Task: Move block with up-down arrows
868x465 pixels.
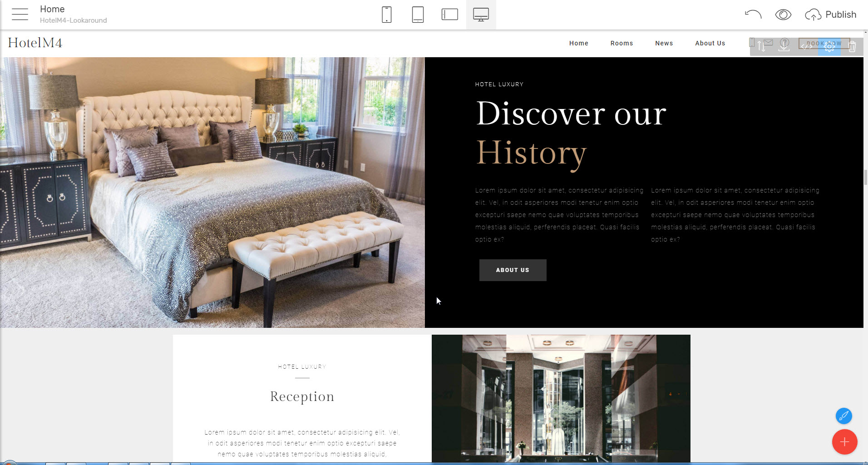Action: point(761,46)
